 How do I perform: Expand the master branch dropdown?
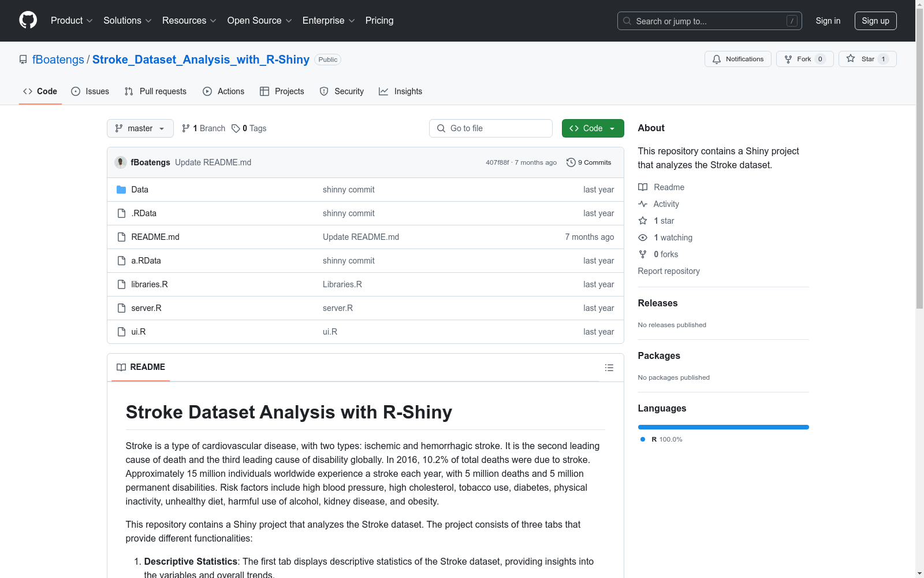tap(140, 128)
